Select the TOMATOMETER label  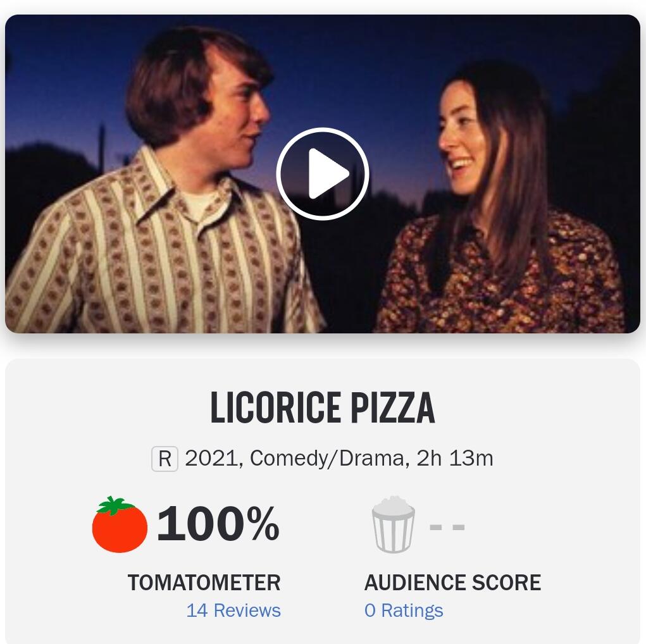click(x=204, y=583)
